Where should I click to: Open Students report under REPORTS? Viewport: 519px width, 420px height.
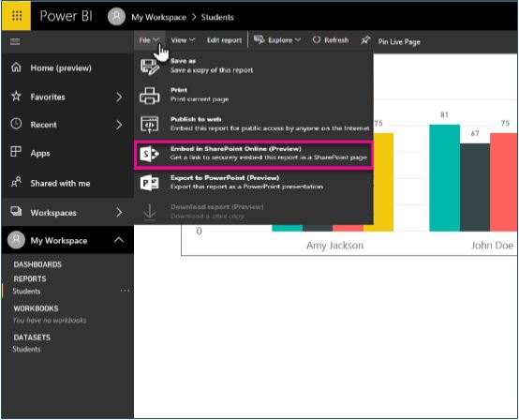pyautogui.click(x=26, y=292)
